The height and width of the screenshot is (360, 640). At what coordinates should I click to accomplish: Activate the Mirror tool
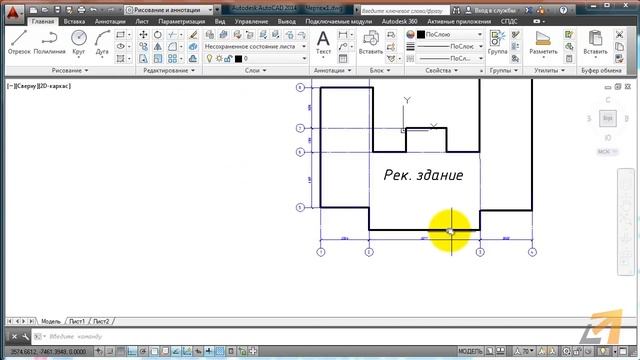point(158,47)
